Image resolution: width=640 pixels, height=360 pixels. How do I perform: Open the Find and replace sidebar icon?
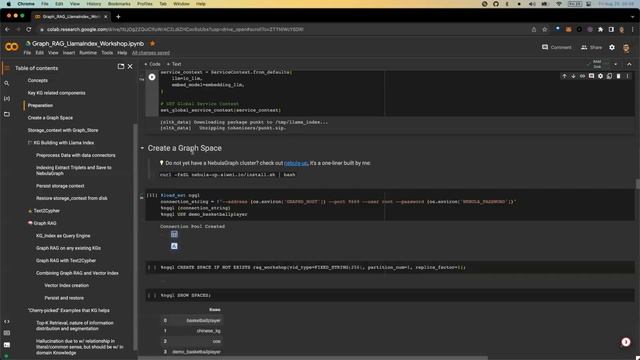click(x=7, y=83)
